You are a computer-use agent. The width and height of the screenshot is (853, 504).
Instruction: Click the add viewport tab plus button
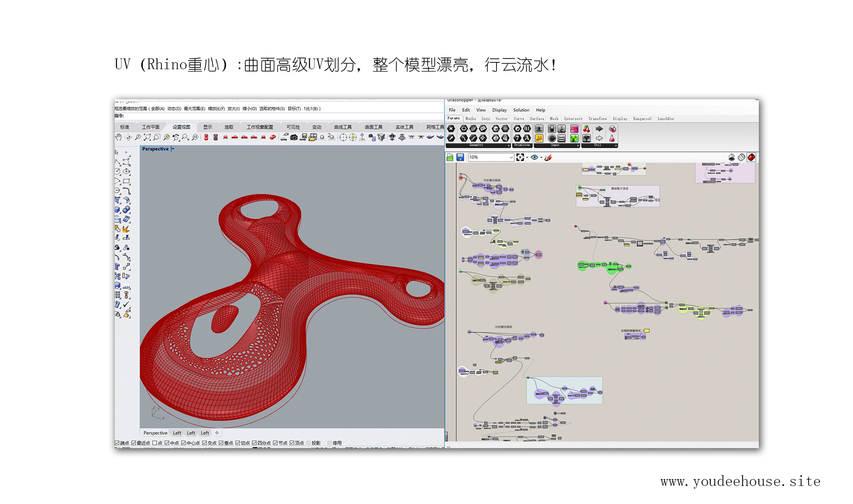tap(217, 433)
